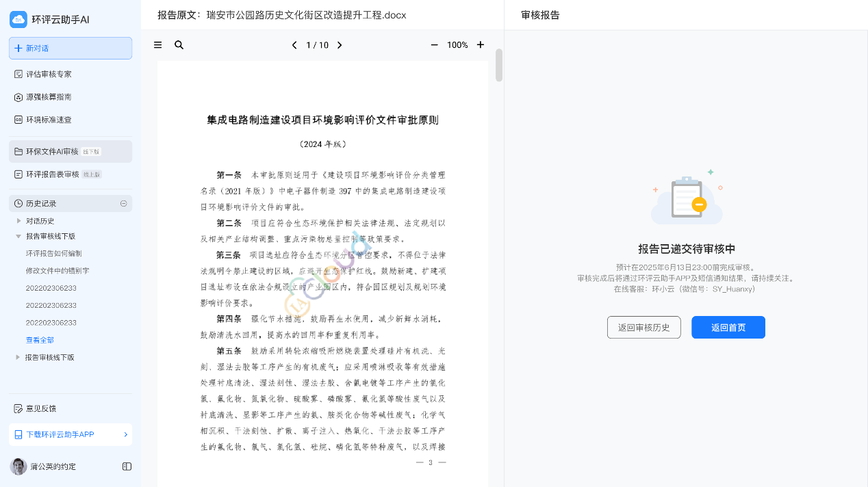Start a 新对话 conversation

pyautogui.click(x=71, y=49)
